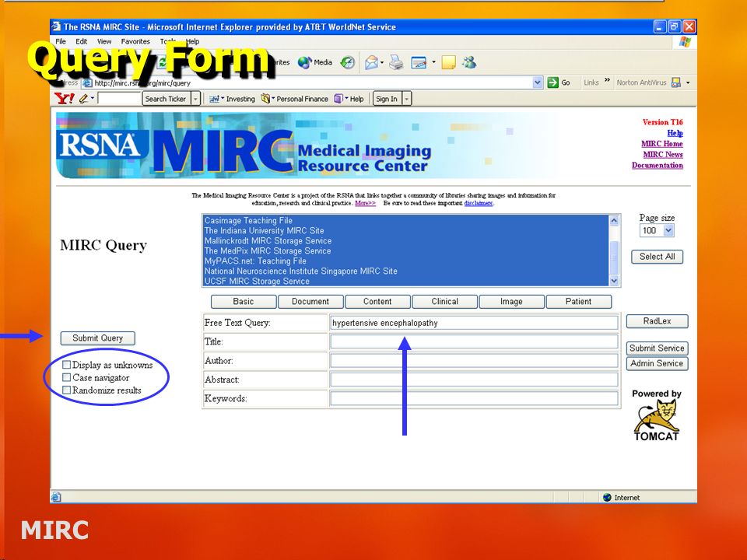Screen dimensions: 747x560
Task: Open the History toolbar icon
Action: click(x=348, y=62)
